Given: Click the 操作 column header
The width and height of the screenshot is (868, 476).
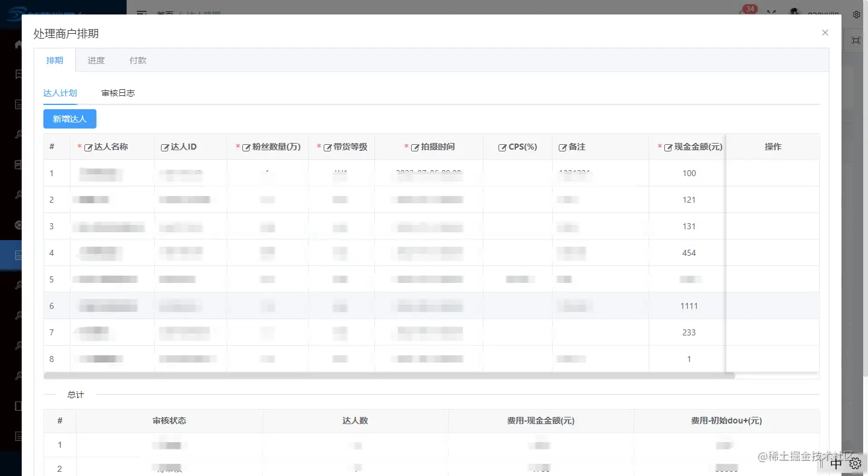Looking at the screenshot, I should pyautogui.click(x=773, y=147).
